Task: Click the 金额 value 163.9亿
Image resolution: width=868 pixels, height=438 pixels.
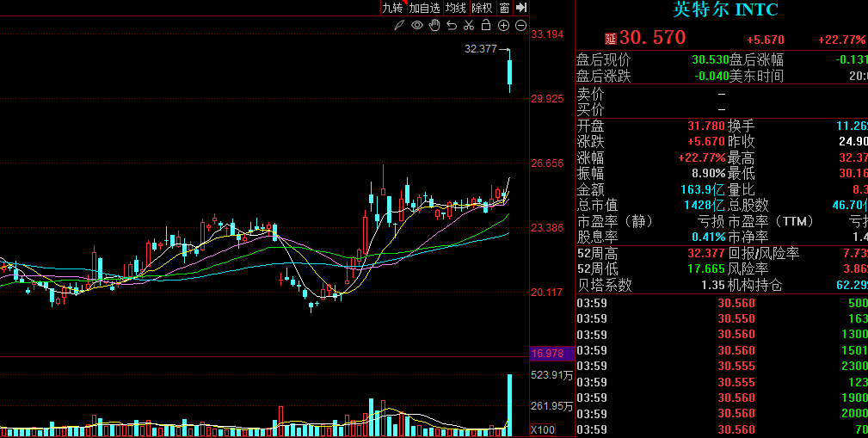Action: [x=703, y=190]
